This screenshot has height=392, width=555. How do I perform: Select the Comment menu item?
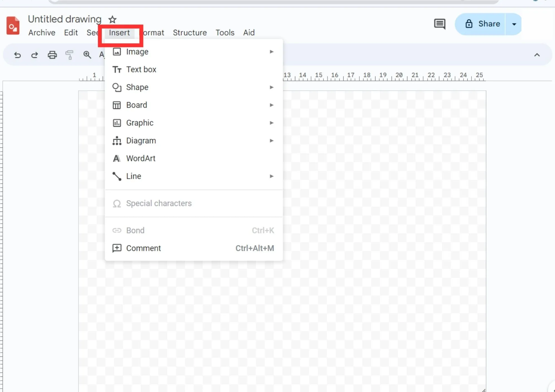pos(143,248)
